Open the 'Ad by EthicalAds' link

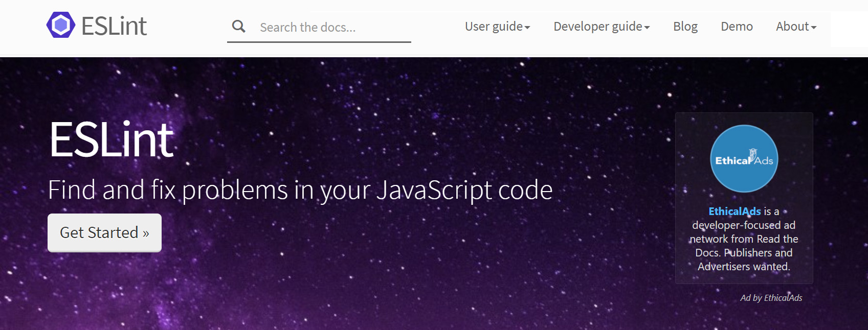[771, 298]
